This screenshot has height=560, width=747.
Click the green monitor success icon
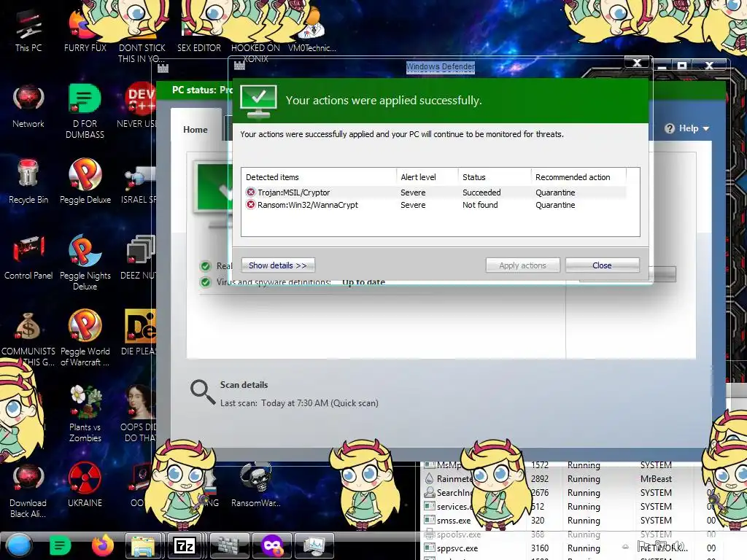(258, 101)
